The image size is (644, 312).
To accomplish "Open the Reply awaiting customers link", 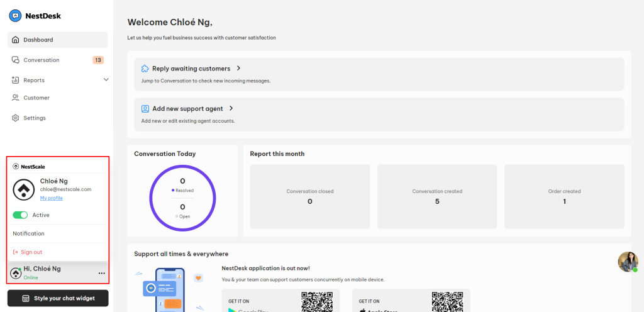I will tap(191, 69).
